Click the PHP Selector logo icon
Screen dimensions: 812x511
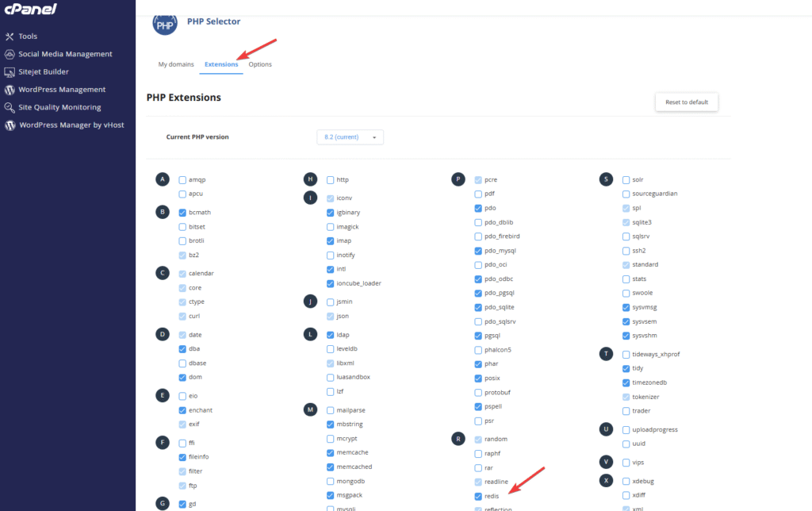point(165,25)
